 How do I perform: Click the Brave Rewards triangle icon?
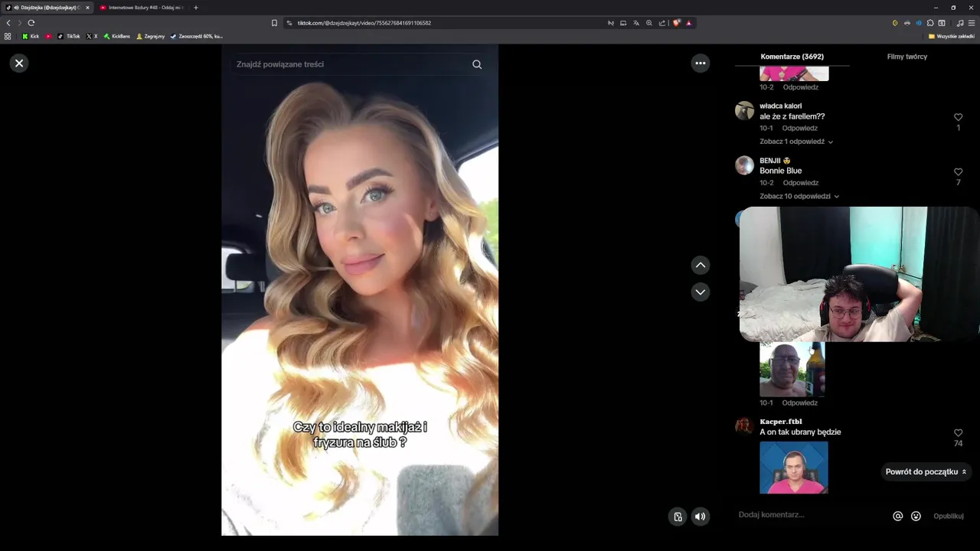[689, 23]
